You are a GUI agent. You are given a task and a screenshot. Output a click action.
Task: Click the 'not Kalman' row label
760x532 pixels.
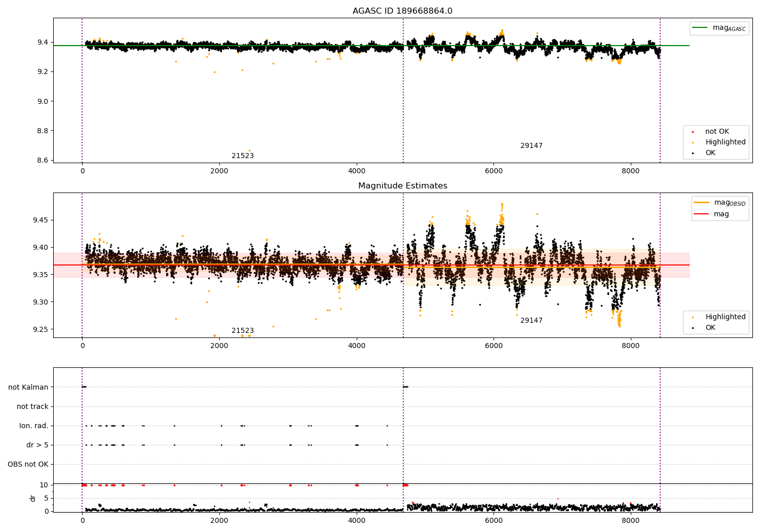pyautogui.click(x=28, y=387)
